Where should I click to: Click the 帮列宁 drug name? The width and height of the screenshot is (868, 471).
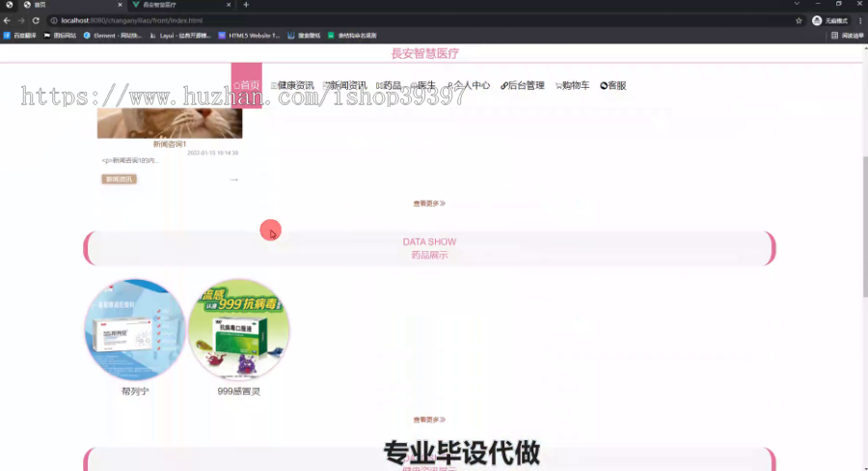135,391
